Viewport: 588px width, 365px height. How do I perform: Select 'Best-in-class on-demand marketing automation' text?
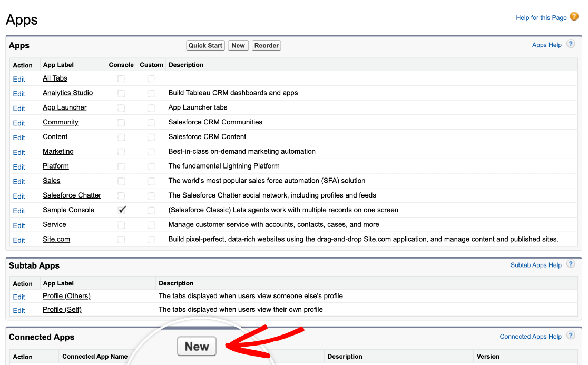pos(242,151)
